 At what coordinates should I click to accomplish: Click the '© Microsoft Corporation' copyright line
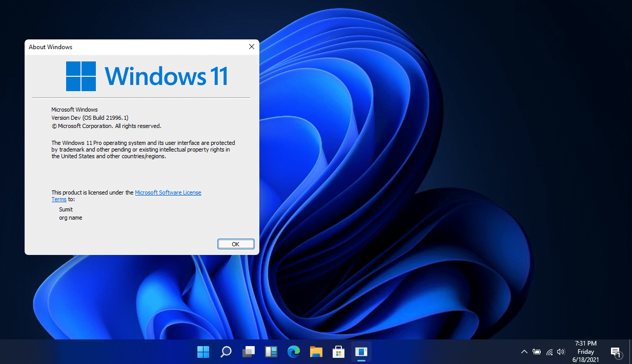[x=107, y=126]
